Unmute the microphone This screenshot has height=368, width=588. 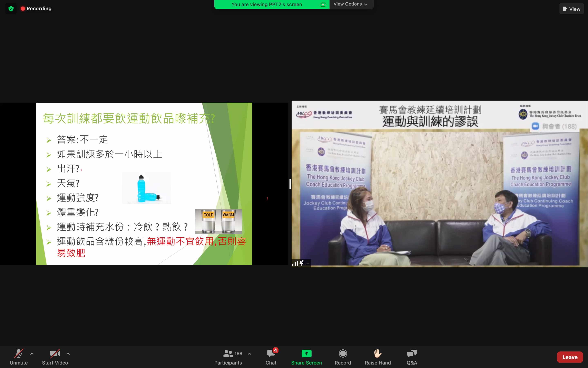point(19,357)
